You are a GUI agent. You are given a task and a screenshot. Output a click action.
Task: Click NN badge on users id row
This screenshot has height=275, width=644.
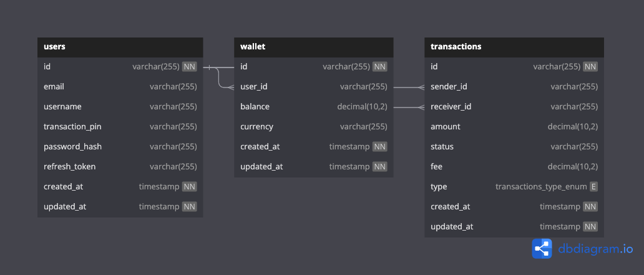(x=189, y=67)
